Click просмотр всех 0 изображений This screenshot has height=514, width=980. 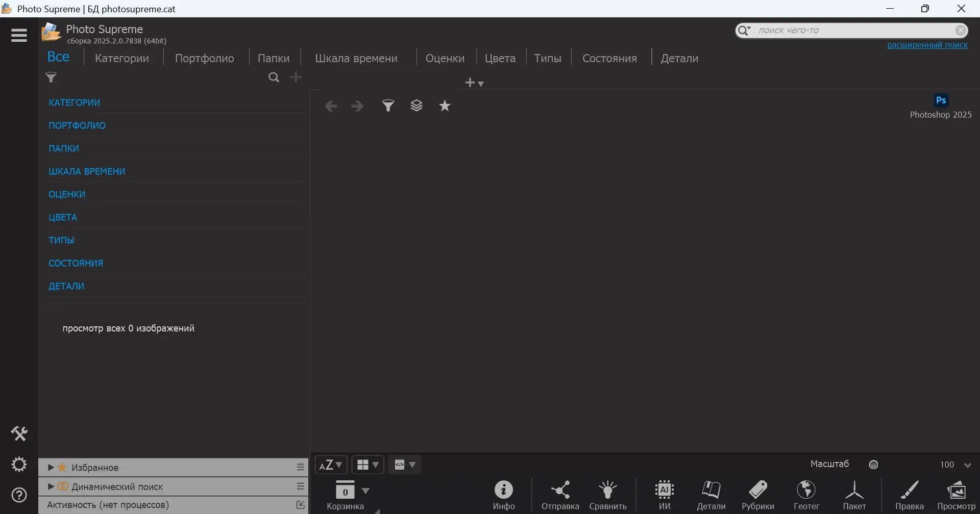pyautogui.click(x=129, y=328)
